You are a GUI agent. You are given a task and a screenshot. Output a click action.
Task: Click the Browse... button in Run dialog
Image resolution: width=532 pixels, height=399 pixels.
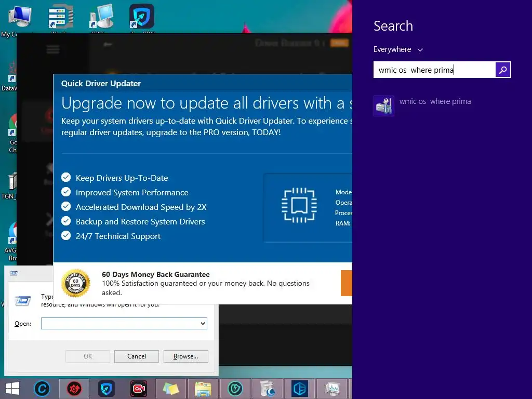pyautogui.click(x=185, y=356)
